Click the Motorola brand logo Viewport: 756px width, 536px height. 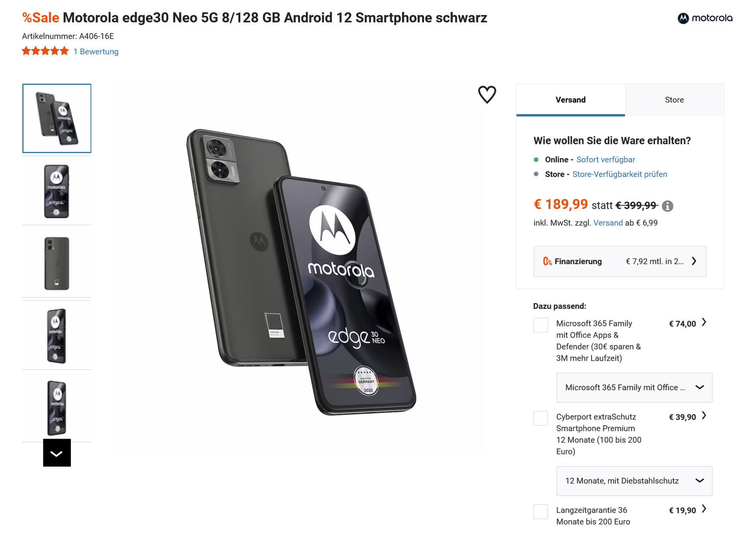coord(705,18)
